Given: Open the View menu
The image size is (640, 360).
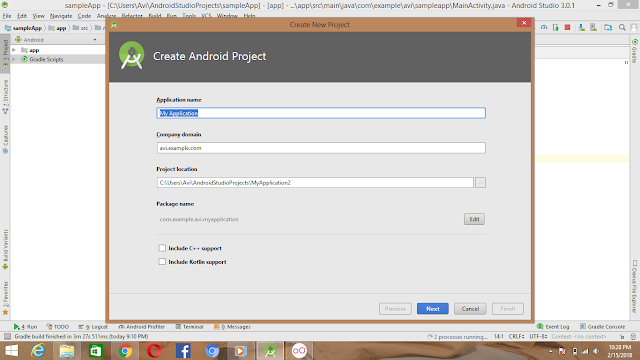Looking at the screenshot, I should 38,16.
